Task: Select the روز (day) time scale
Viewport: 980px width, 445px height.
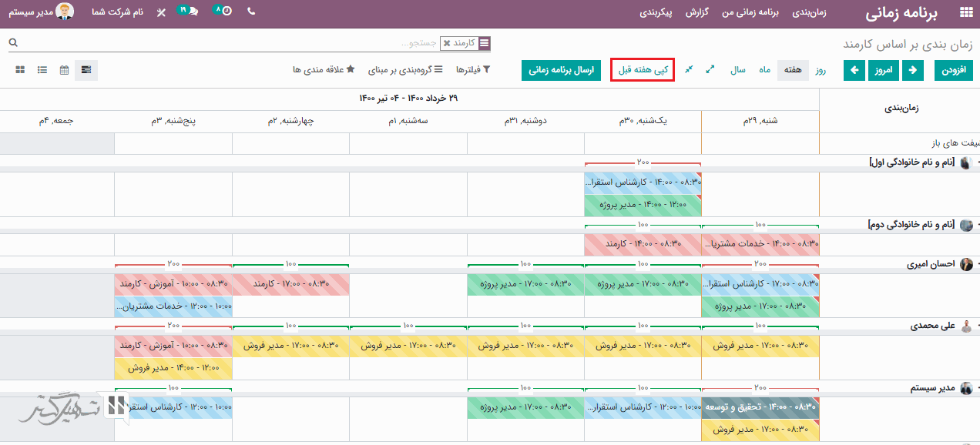Action: 821,70
